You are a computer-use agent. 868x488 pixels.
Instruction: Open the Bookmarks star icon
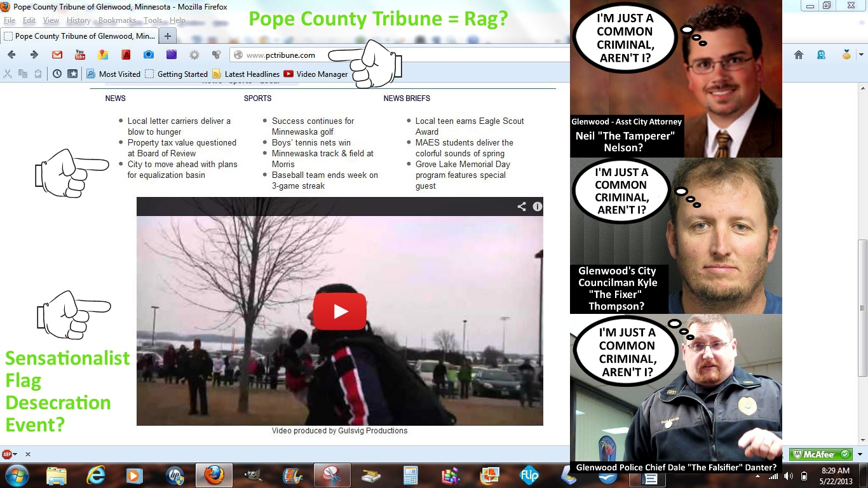click(72, 74)
